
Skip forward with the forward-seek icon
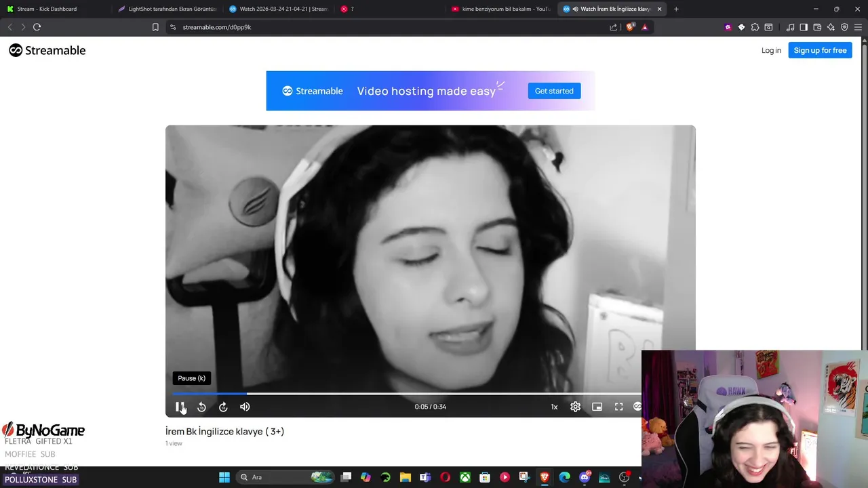tap(223, 407)
